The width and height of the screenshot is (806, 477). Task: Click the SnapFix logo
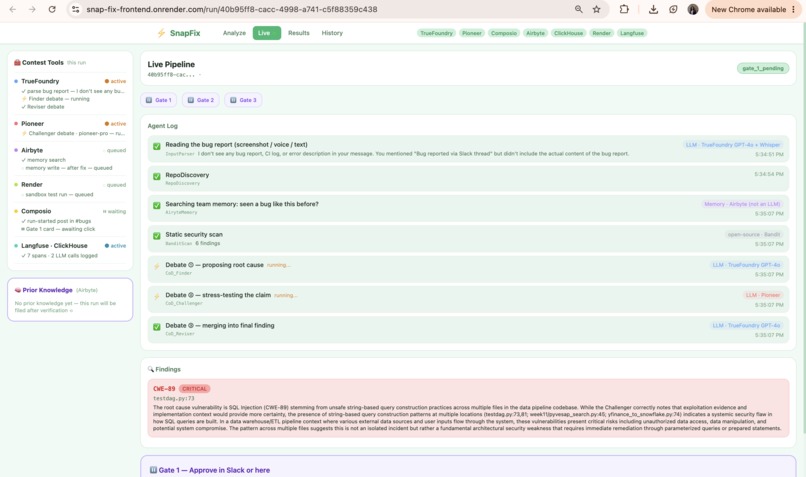pyautogui.click(x=178, y=33)
